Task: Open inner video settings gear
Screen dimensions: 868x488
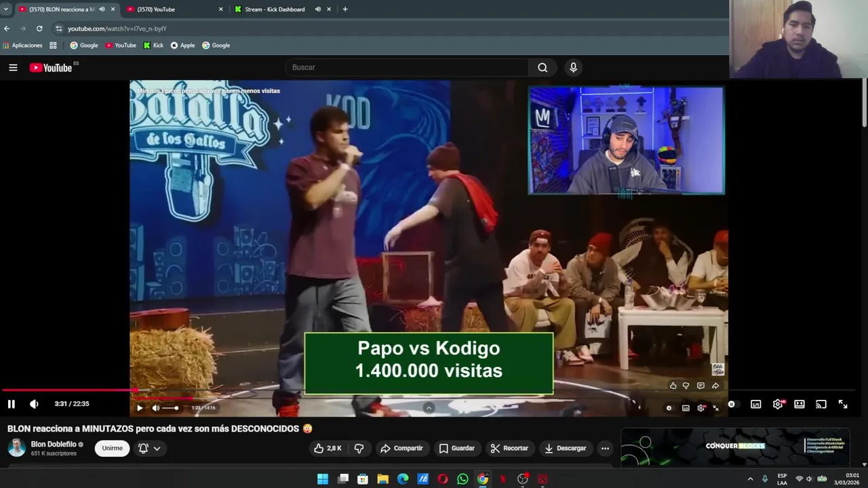Action: pos(701,408)
